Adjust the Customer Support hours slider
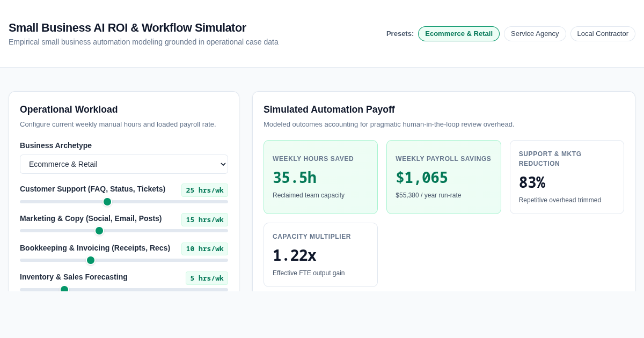This screenshot has height=338, width=644. click(124, 202)
